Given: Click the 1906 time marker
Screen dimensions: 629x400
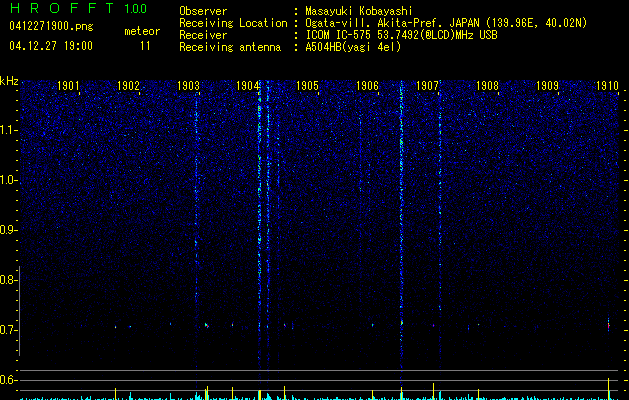Looking at the screenshot, I should (367, 86).
